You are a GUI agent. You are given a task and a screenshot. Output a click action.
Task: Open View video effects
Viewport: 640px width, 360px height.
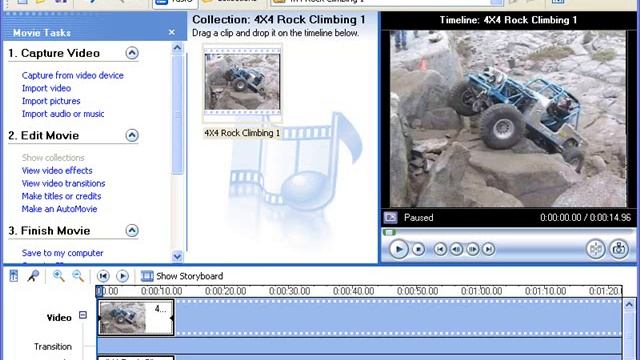point(57,171)
